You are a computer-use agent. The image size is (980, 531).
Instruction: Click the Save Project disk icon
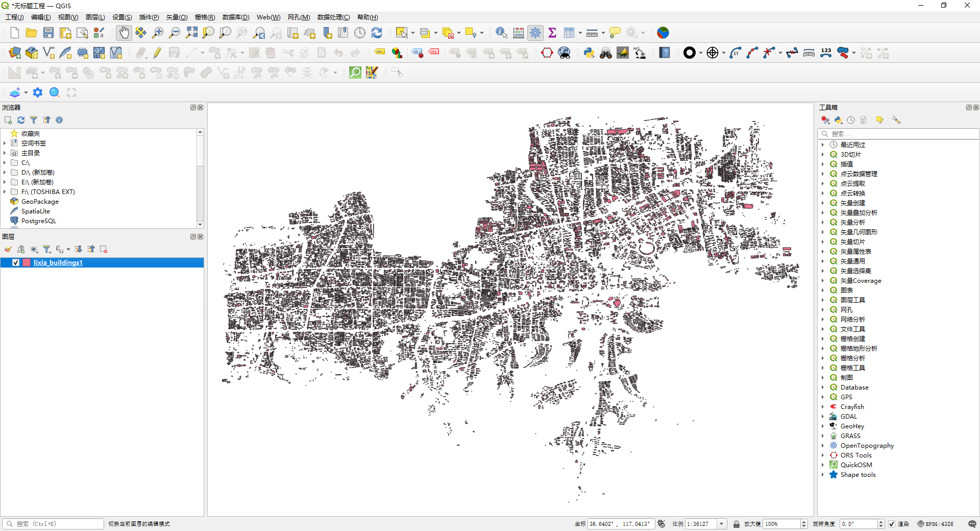point(48,33)
